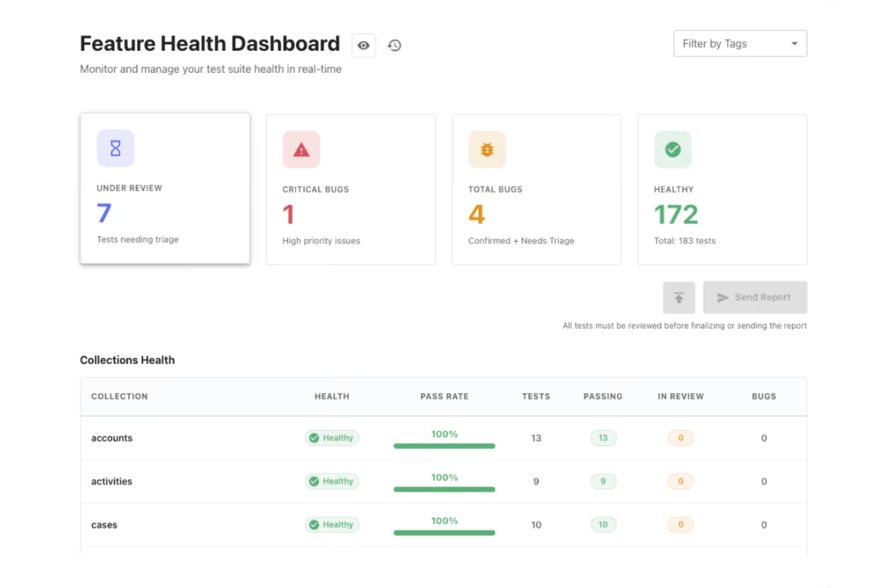Expand the cases collection row
This screenshot has height=588, width=882.
tap(104, 525)
